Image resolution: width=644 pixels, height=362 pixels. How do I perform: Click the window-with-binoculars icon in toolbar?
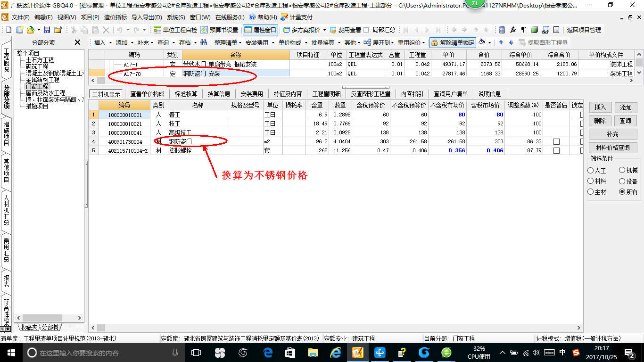coord(545,30)
